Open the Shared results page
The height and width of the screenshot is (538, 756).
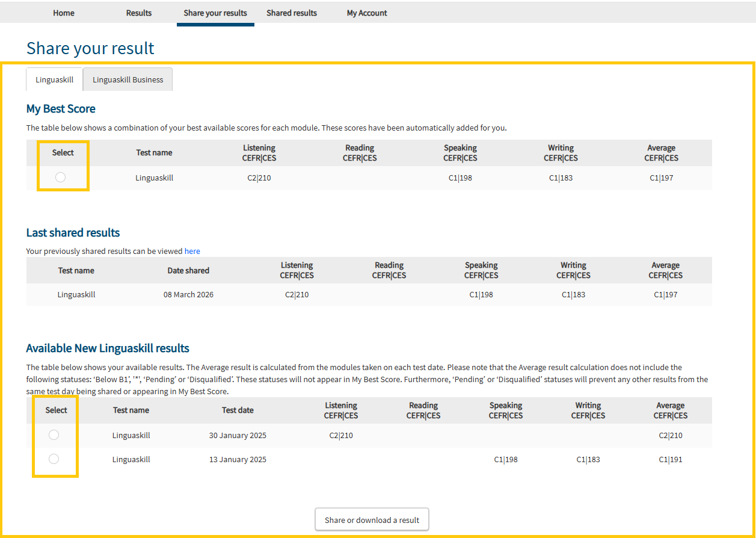pyautogui.click(x=292, y=13)
